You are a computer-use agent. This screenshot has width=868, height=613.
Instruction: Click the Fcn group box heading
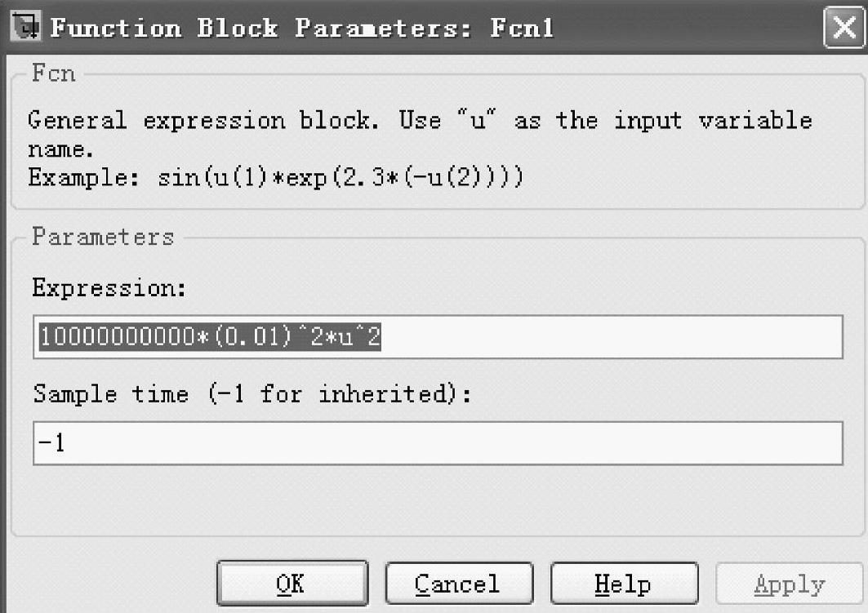click(54, 74)
